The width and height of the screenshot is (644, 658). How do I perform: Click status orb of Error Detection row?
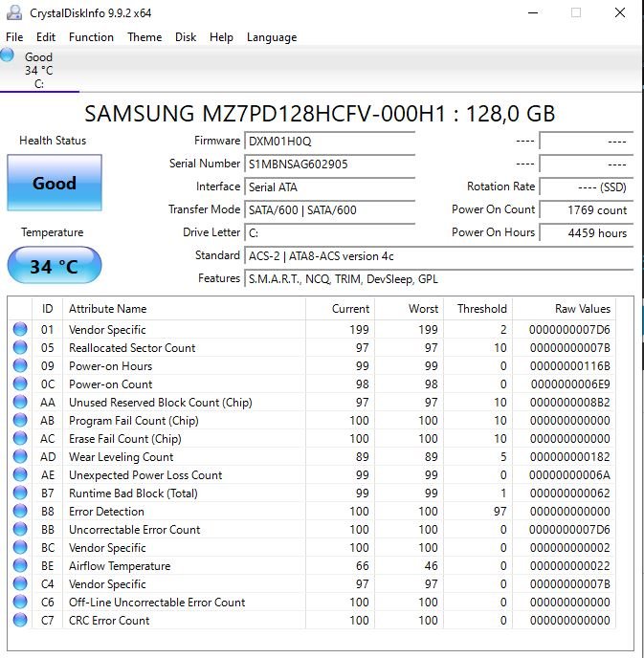(x=20, y=511)
